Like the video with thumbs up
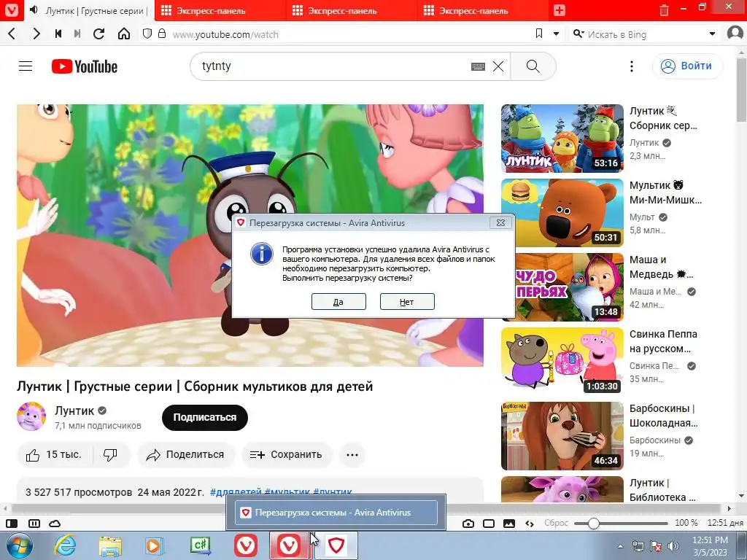747x560 pixels. click(x=54, y=455)
